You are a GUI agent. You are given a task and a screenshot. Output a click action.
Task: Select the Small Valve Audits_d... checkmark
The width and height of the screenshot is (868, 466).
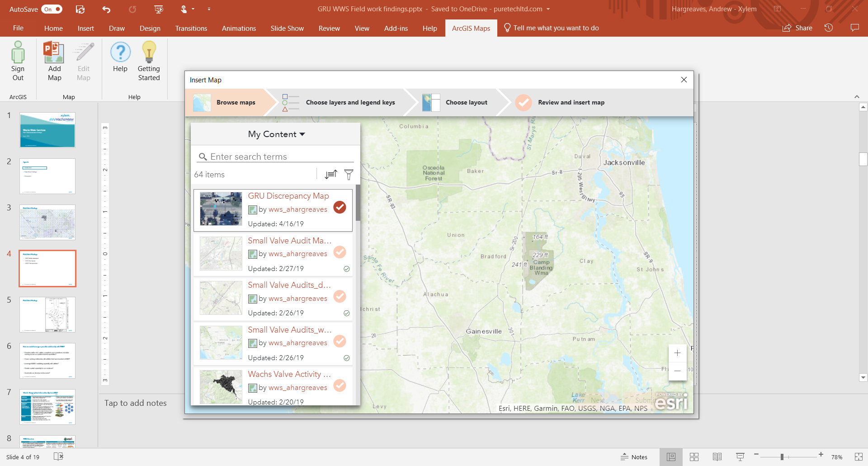pyautogui.click(x=340, y=296)
